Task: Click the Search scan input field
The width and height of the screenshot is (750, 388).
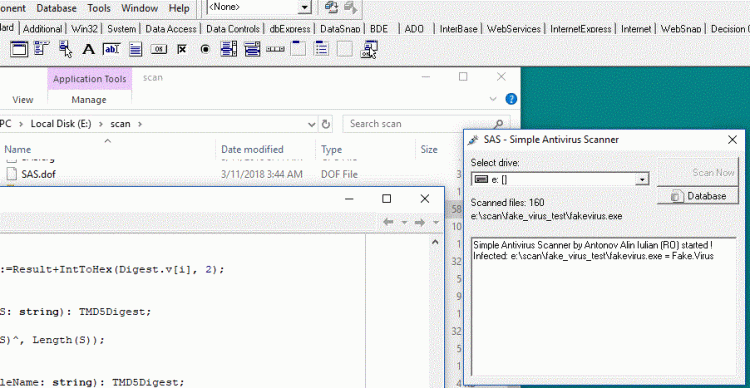Action: pos(421,124)
